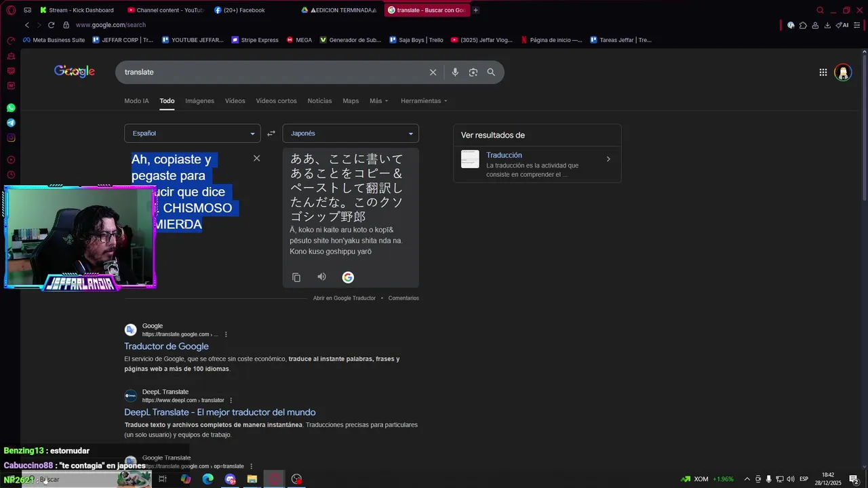The image size is (868, 488).
Task: Switch to the Stream - Kick Dashboard tab
Action: point(77,10)
